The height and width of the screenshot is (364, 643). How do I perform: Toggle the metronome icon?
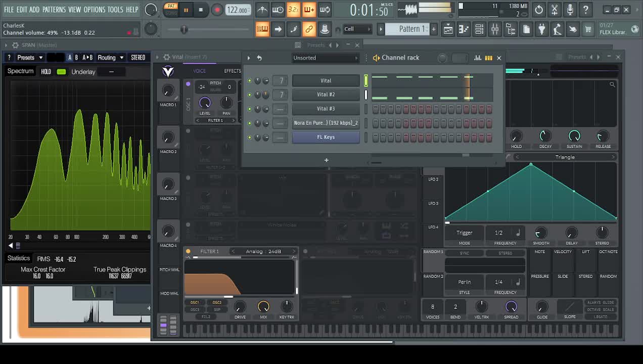[x=262, y=10]
